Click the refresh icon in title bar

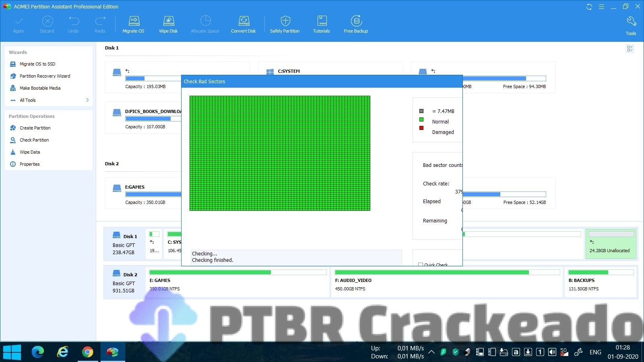589,6
